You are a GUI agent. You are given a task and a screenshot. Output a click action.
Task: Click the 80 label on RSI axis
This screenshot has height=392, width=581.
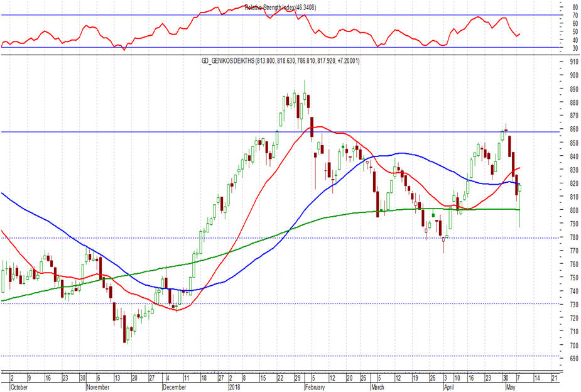pos(575,7)
